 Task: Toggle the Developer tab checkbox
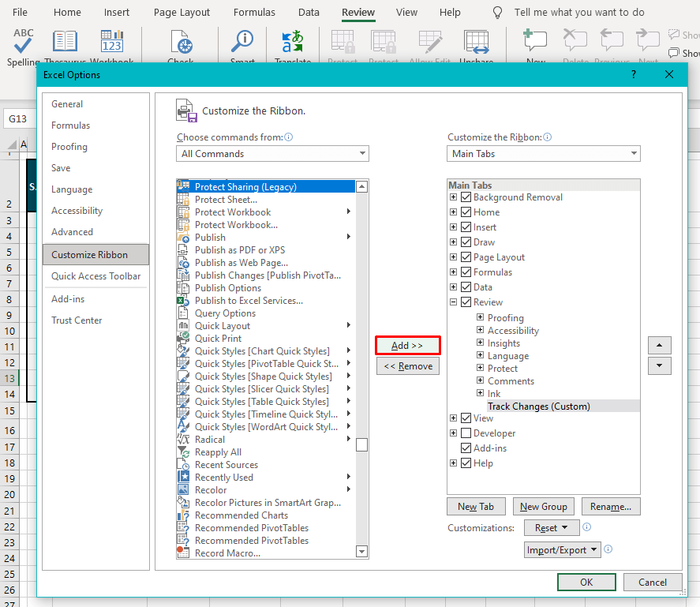465,433
